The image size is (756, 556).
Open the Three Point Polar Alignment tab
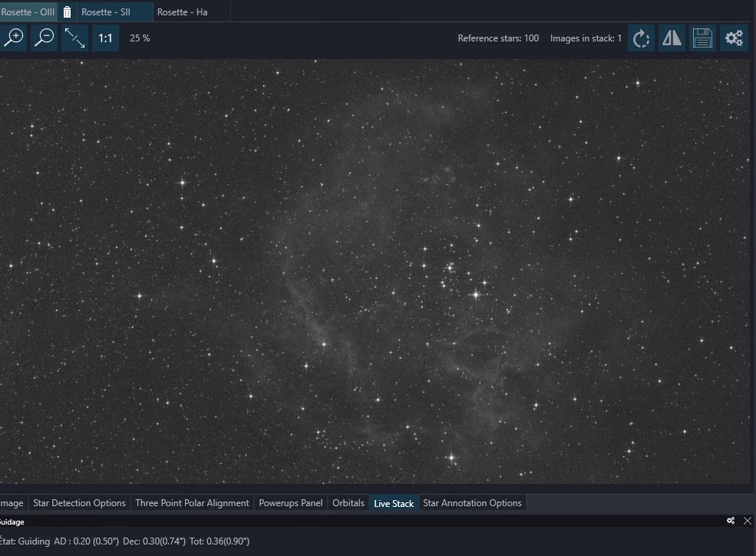pyautogui.click(x=192, y=503)
